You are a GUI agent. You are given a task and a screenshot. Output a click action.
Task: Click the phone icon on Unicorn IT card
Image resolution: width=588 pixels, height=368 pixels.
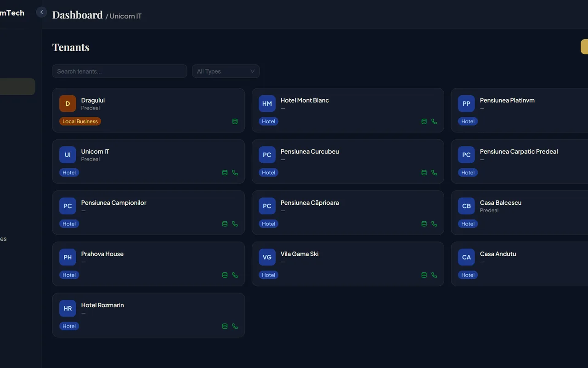pyautogui.click(x=235, y=172)
